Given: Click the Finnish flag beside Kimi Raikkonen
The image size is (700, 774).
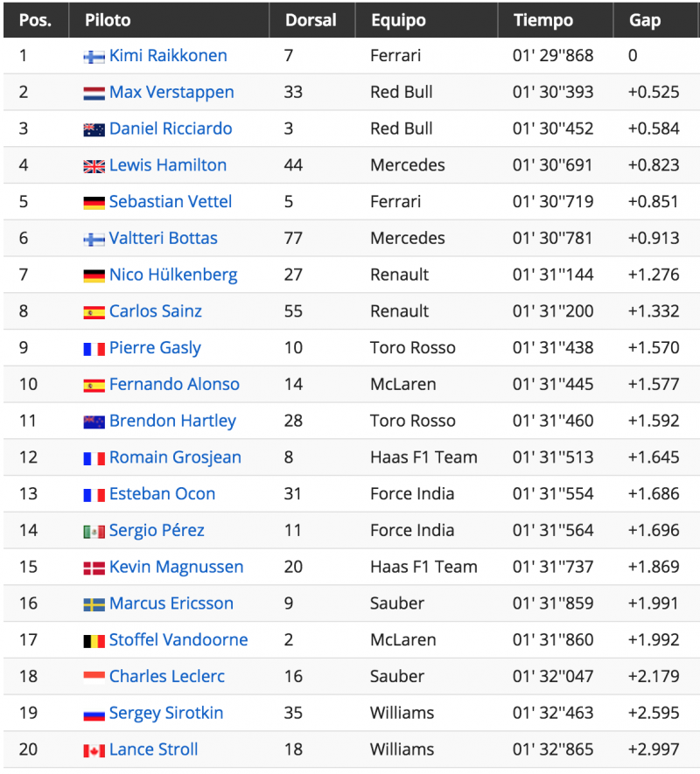Looking at the screenshot, I should [94, 57].
